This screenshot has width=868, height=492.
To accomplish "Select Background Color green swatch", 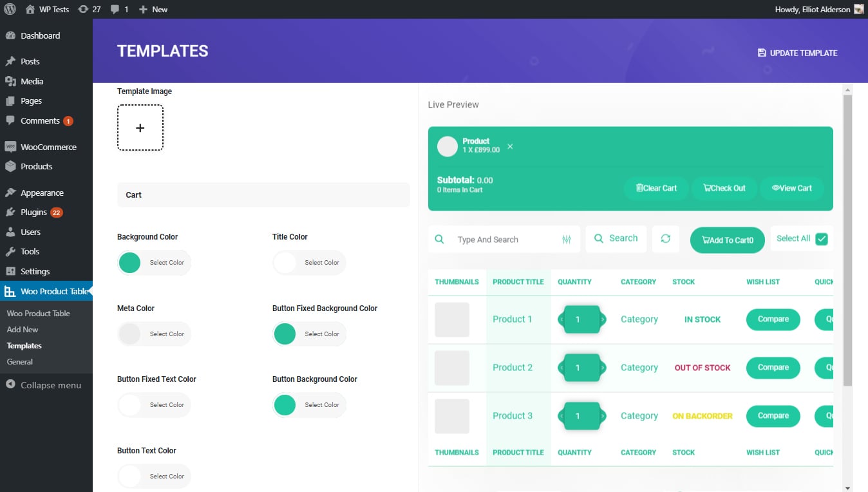I will 130,263.
